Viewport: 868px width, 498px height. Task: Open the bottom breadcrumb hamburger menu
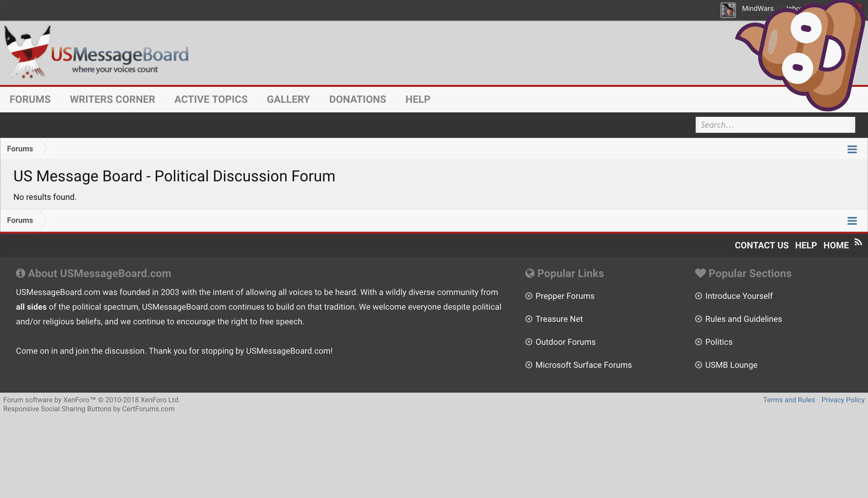click(852, 221)
